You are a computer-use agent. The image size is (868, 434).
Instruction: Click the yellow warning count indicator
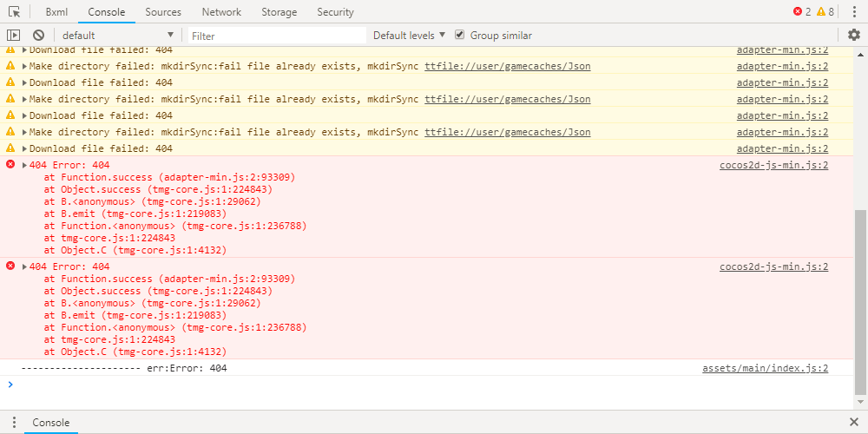825,12
